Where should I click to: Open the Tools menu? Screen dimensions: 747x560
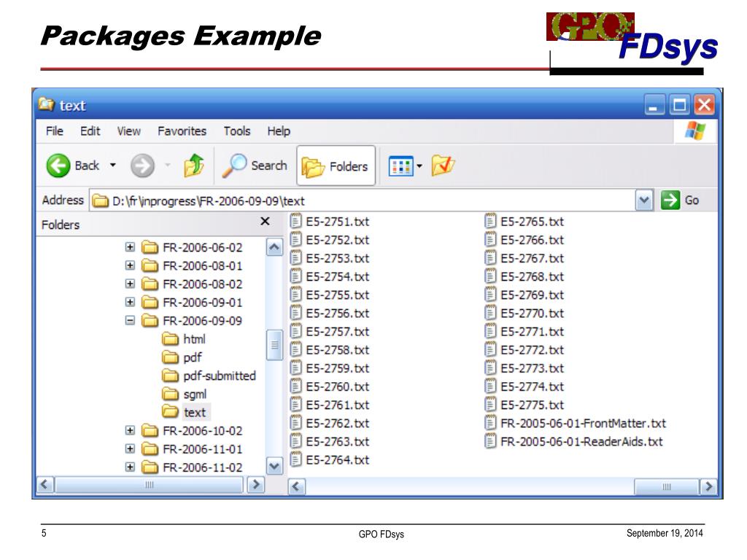coord(237,131)
